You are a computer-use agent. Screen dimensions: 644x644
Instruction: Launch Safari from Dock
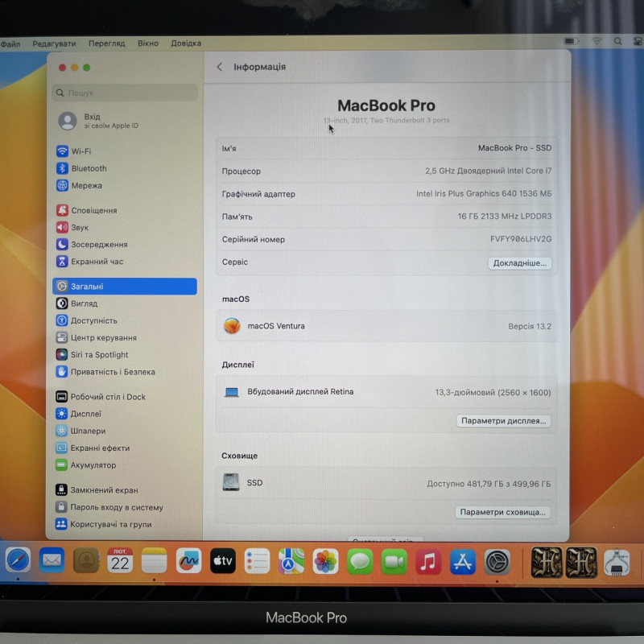point(18,560)
